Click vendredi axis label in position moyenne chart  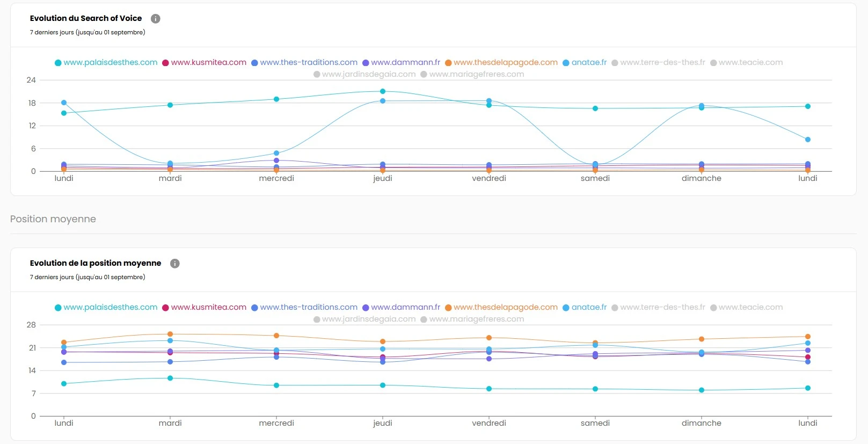coord(488,423)
